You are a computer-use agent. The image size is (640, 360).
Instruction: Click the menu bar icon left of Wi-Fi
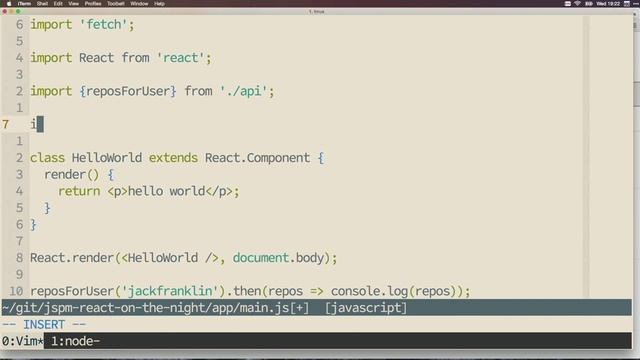(567, 3)
